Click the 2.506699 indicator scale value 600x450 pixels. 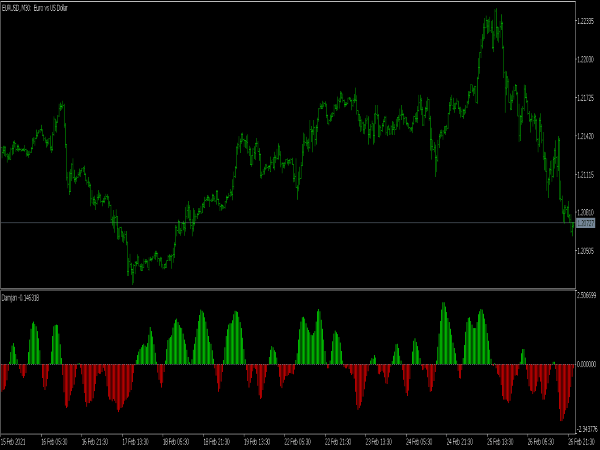point(587,295)
